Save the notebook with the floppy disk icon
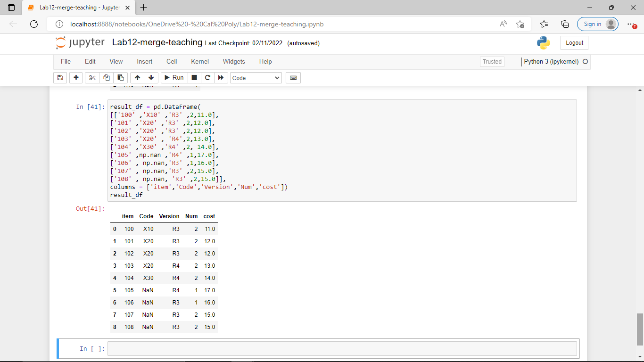This screenshot has width=644, height=362. [x=60, y=78]
